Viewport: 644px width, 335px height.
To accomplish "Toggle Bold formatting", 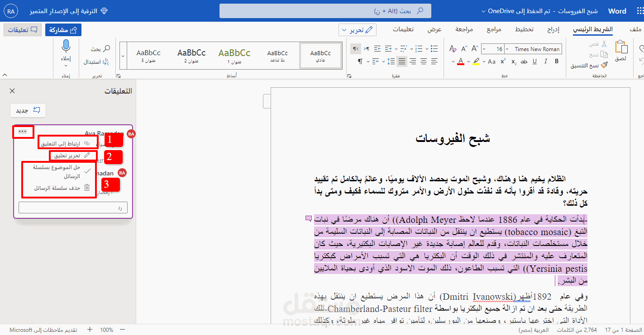I will click(557, 61).
